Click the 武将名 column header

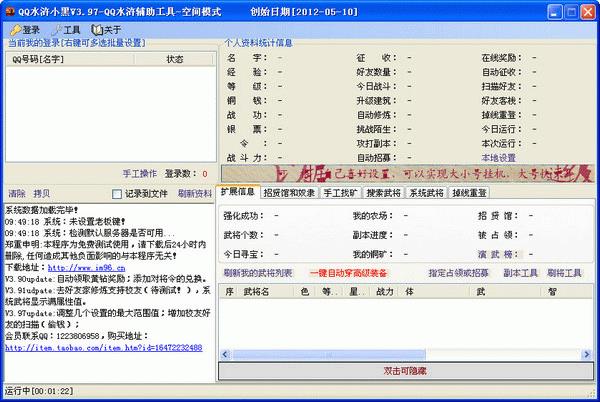pyautogui.click(x=258, y=291)
